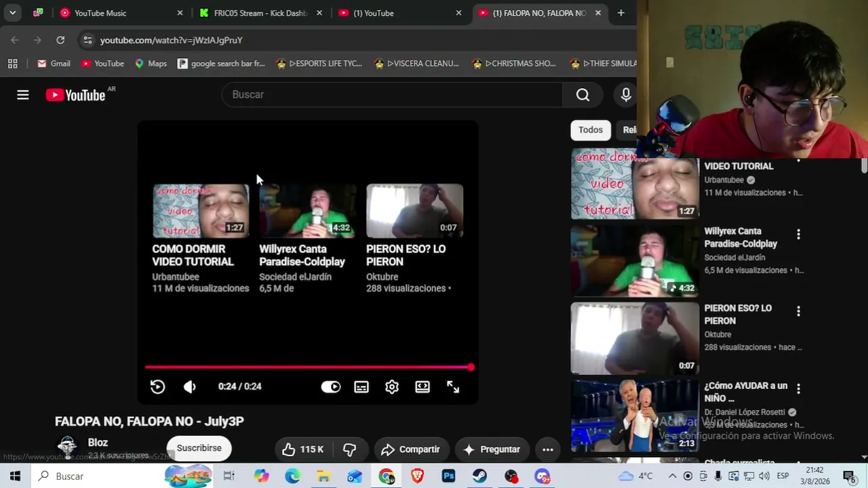Click the sidebar thumbnail with 2:13 duration

click(635, 415)
